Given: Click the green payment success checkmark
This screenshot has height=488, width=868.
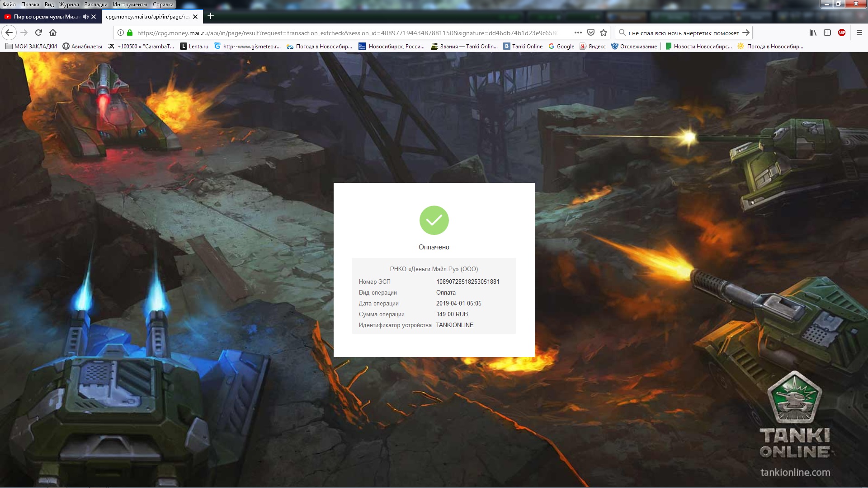Looking at the screenshot, I should tap(434, 220).
